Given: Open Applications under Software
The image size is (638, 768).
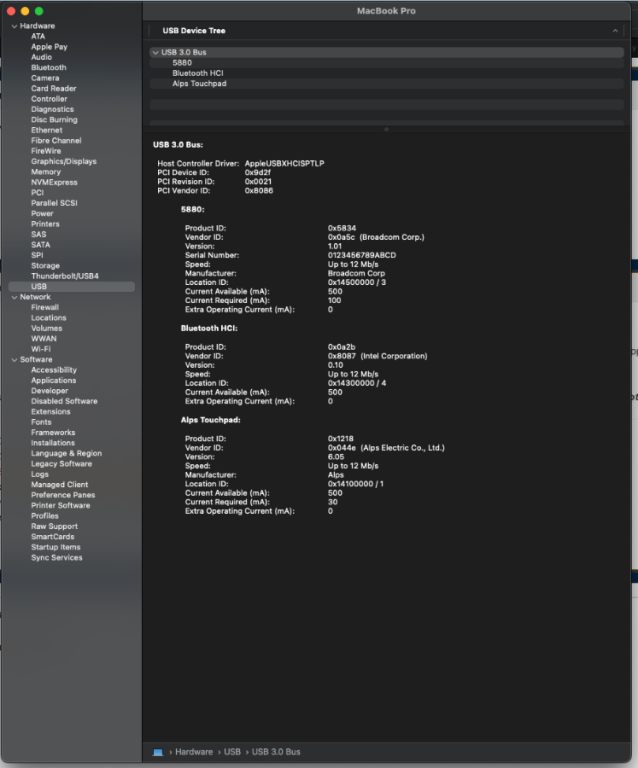Looking at the screenshot, I should [x=53, y=381].
